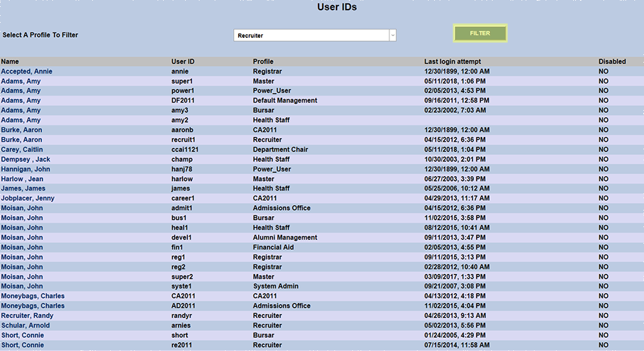
Task: Click login date '09/21/2007, 3:08 PM'
Action: (455, 286)
